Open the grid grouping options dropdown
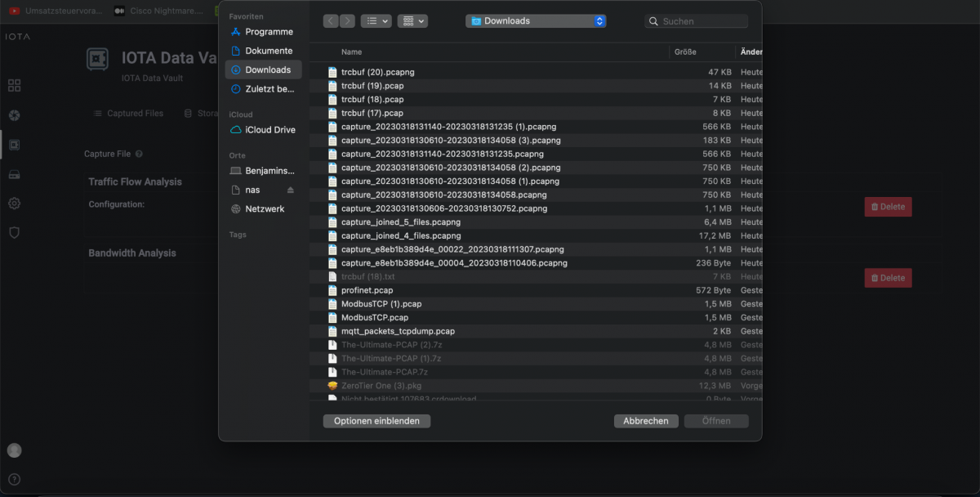This screenshot has width=980, height=497. (412, 21)
